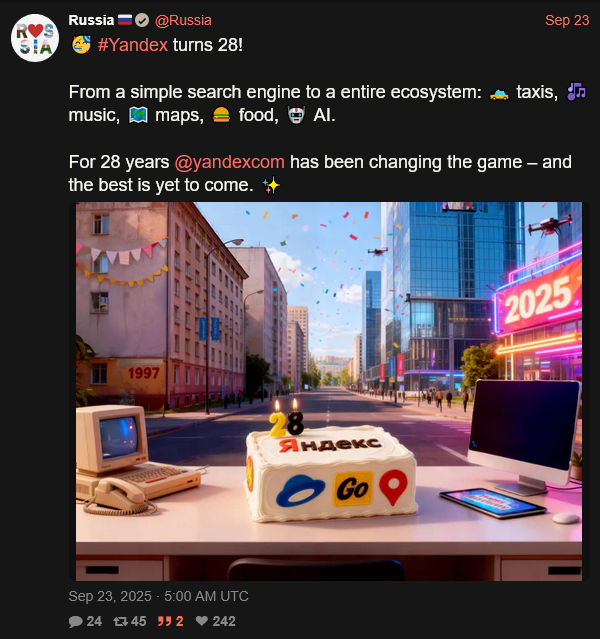The image size is (600, 639).
Task: Open the Yandex birthday cake image
Action: 329,391
